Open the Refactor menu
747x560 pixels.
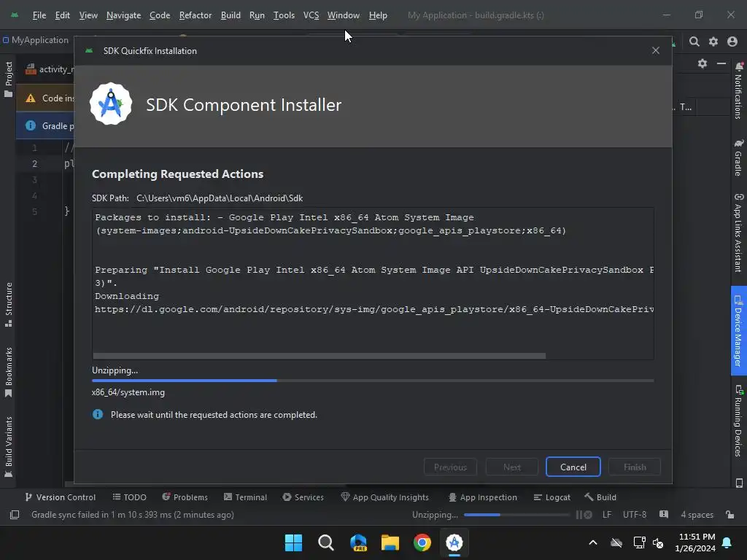pyautogui.click(x=196, y=15)
